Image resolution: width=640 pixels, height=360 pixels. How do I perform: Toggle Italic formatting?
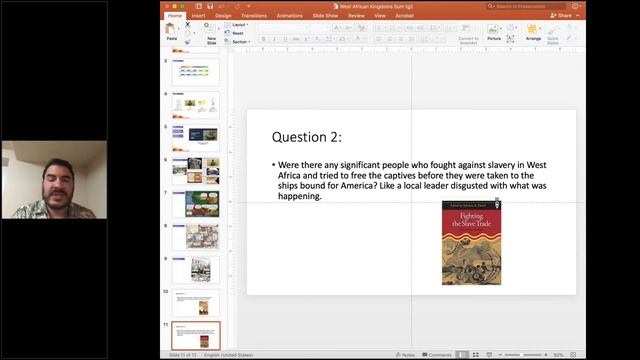tap(274, 39)
